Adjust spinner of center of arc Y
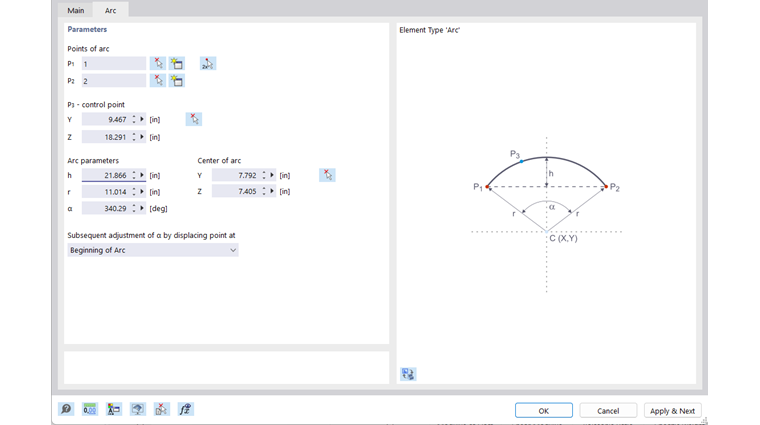 (x=264, y=175)
